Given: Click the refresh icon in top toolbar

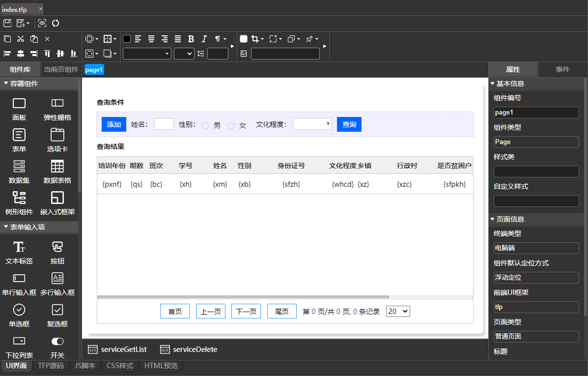Looking at the screenshot, I should tap(56, 23).
